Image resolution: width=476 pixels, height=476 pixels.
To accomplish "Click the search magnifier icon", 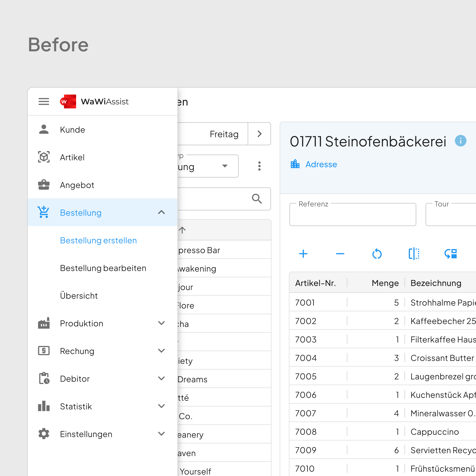I will [257, 198].
